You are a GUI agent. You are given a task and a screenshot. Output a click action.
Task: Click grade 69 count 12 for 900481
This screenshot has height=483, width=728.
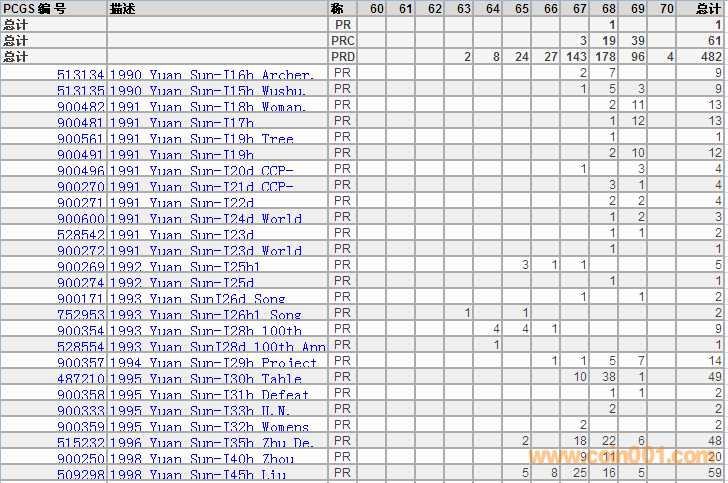click(x=637, y=121)
